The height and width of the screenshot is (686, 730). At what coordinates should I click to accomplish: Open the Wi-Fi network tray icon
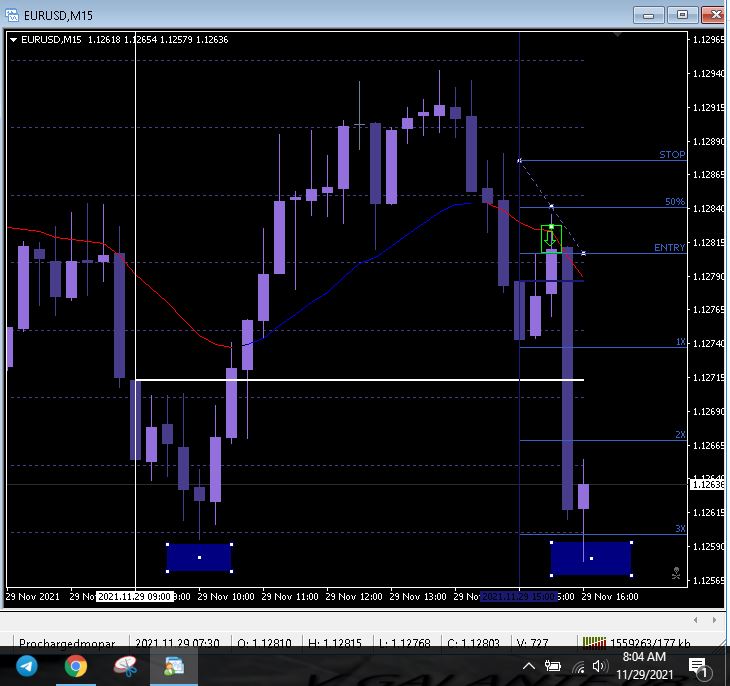[578, 667]
